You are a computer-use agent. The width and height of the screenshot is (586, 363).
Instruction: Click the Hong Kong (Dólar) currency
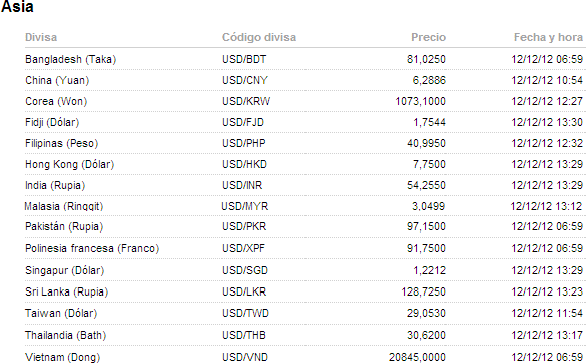[69, 164]
